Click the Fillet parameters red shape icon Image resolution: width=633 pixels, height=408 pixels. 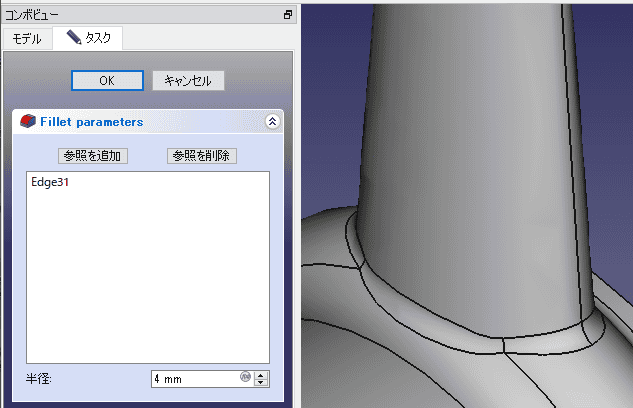coord(28,121)
